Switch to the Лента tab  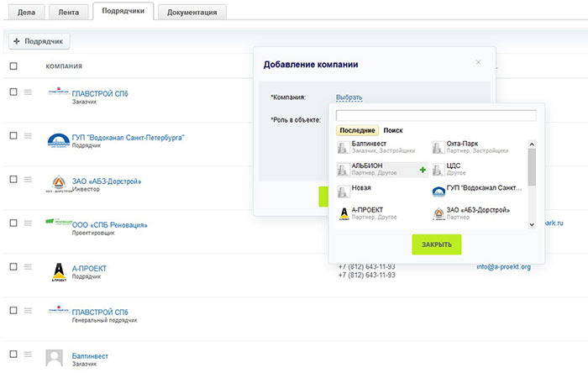(x=68, y=12)
